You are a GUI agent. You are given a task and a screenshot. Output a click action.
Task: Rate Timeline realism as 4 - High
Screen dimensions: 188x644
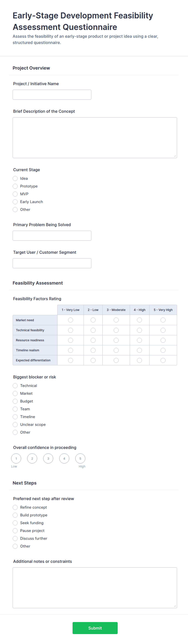coord(139,350)
